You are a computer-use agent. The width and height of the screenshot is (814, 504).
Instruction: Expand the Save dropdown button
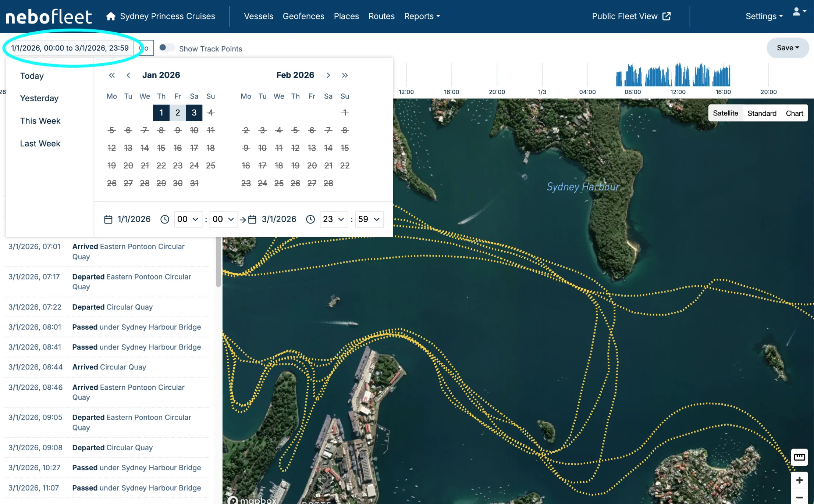pos(788,48)
